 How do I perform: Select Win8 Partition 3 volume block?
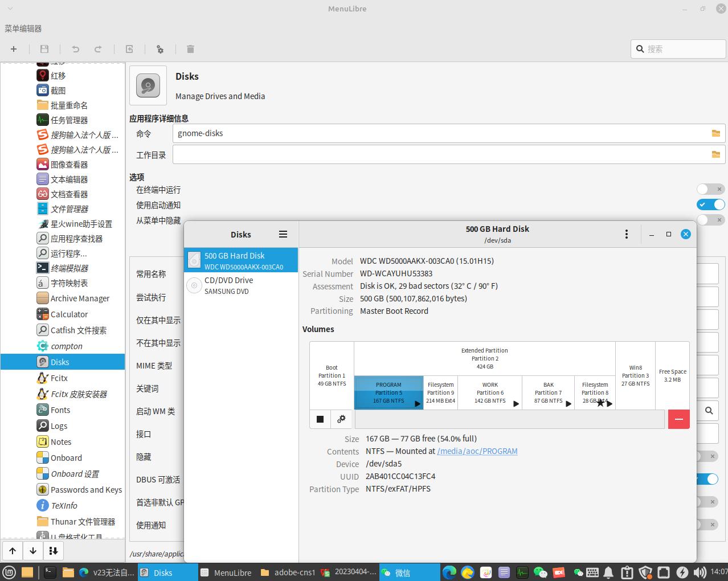635,375
